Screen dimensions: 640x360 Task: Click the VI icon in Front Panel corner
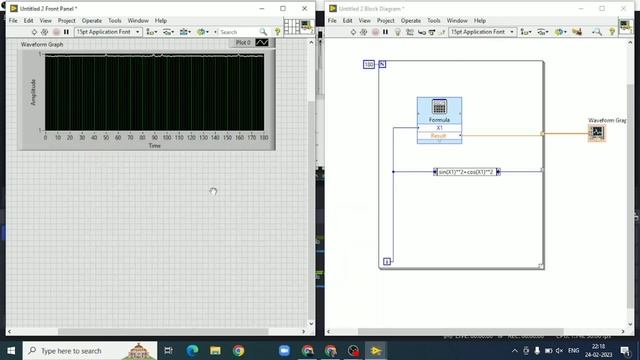pyautogui.click(x=307, y=27)
